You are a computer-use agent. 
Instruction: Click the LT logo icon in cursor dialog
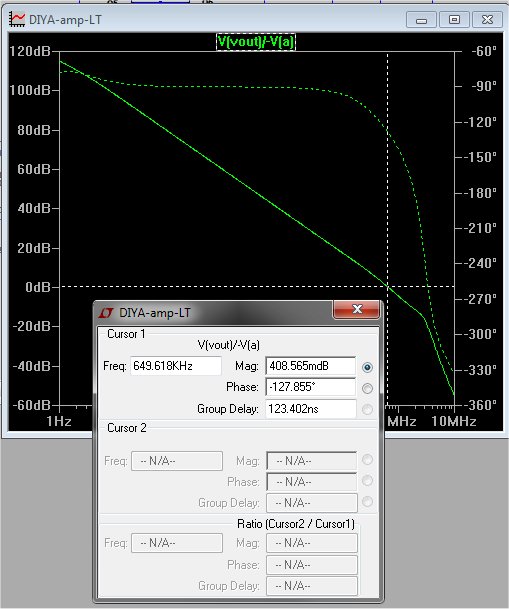point(106,313)
